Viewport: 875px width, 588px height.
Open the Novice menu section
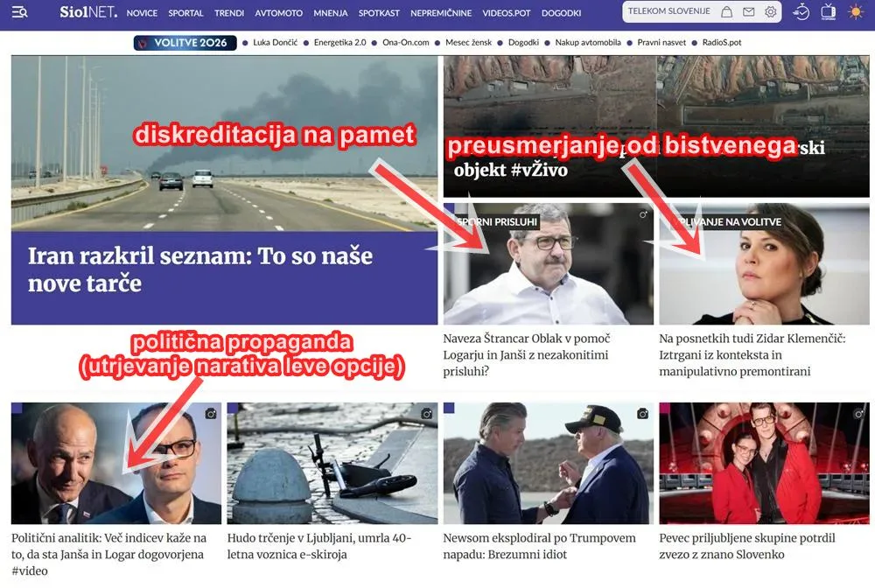(x=142, y=13)
